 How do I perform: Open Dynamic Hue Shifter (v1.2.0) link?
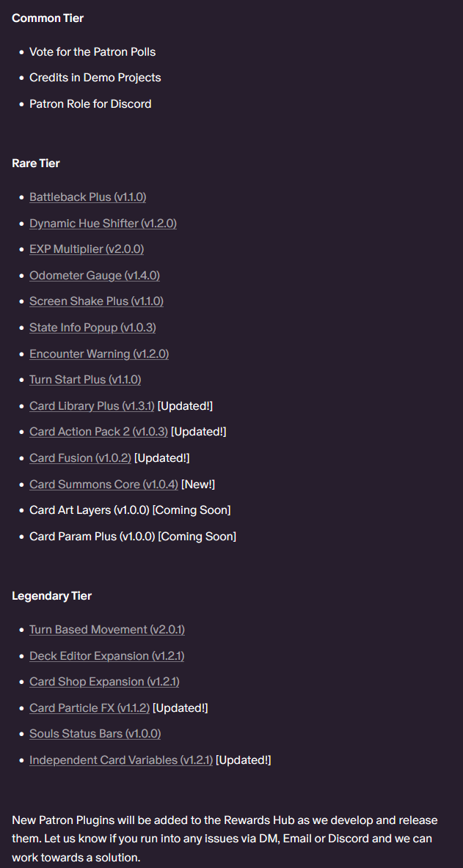(103, 223)
